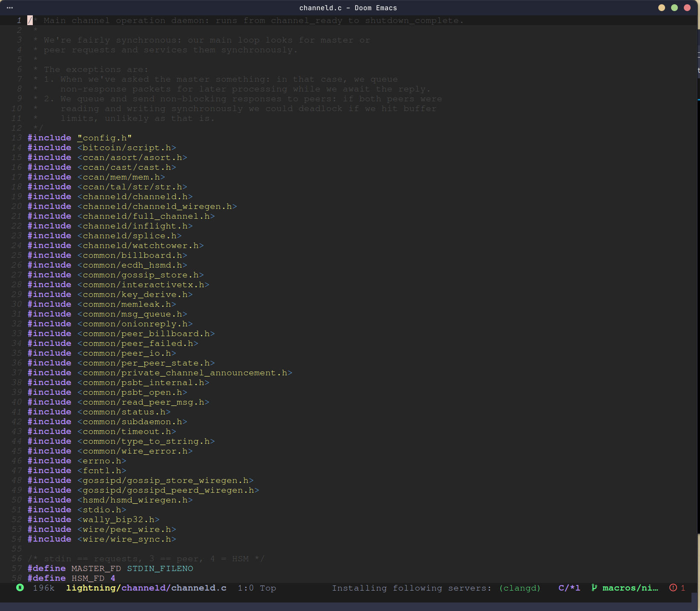
Task: Click file path lightning/channeld/channeld.c in modeline
Action: [146, 588]
